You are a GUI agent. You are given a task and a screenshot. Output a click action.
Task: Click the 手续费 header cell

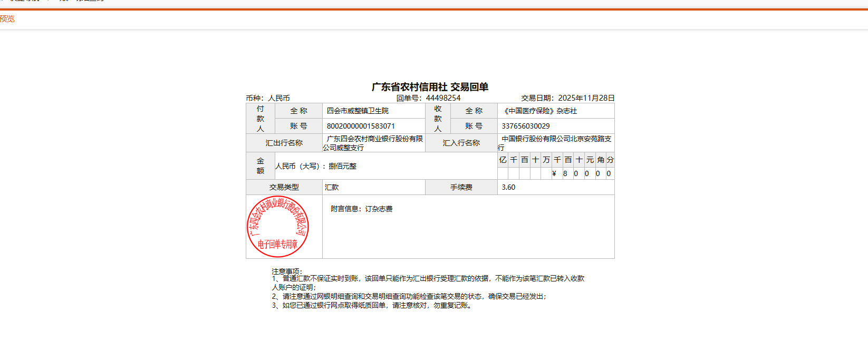(461, 187)
